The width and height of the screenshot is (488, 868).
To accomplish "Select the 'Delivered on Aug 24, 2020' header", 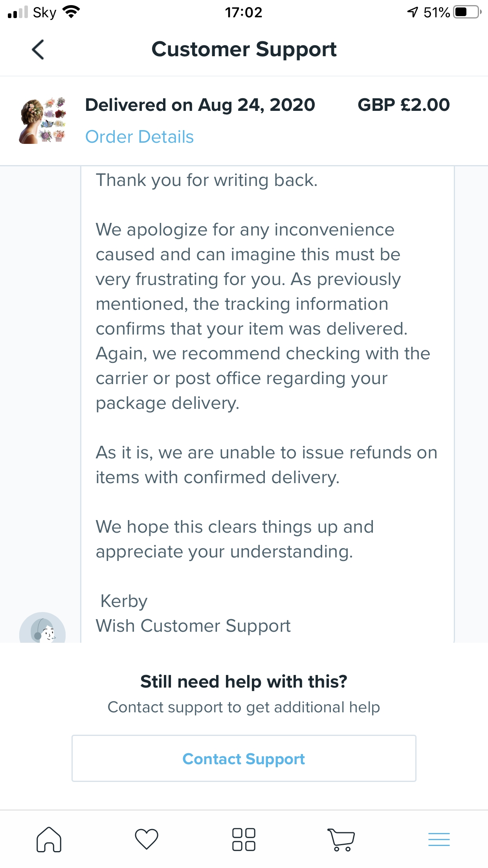I will click(x=200, y=104).
